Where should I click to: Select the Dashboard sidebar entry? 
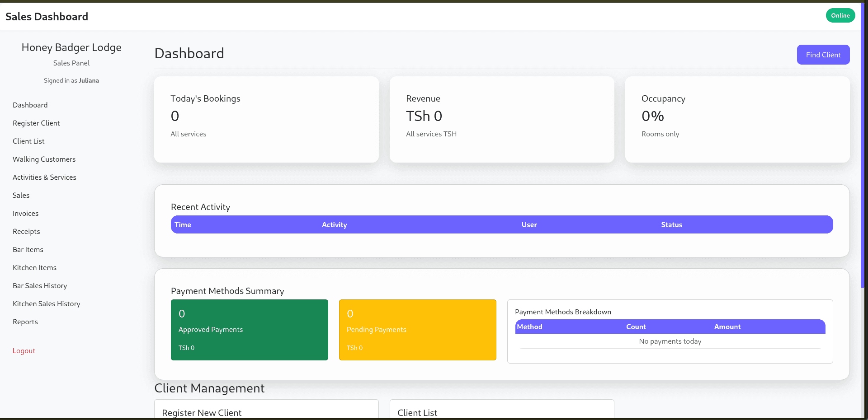(x=30, y=105)
